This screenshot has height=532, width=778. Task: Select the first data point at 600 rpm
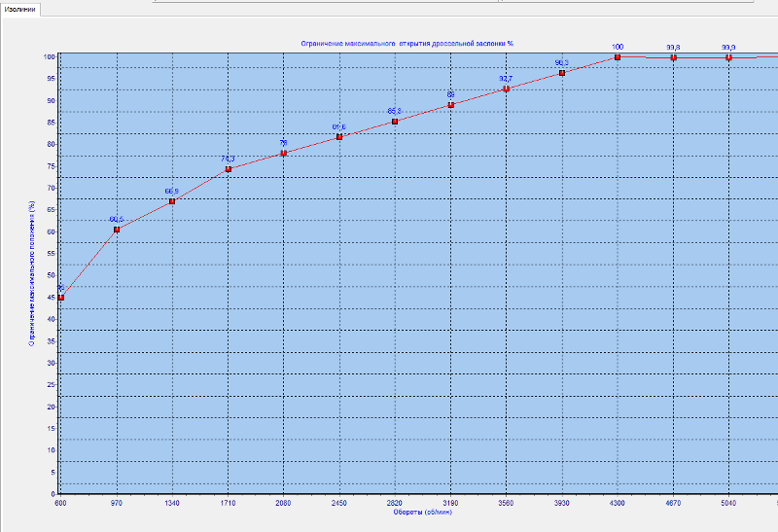[60, 298]
